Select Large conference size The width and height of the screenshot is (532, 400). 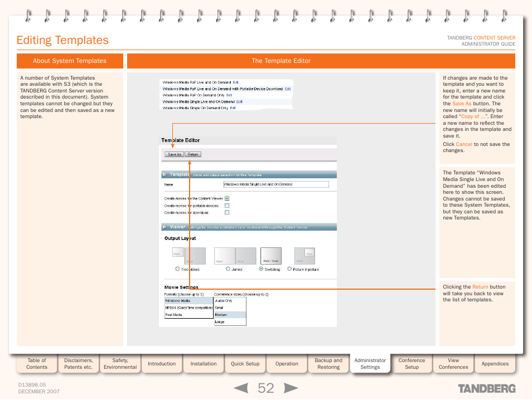(x=230, y=322)
